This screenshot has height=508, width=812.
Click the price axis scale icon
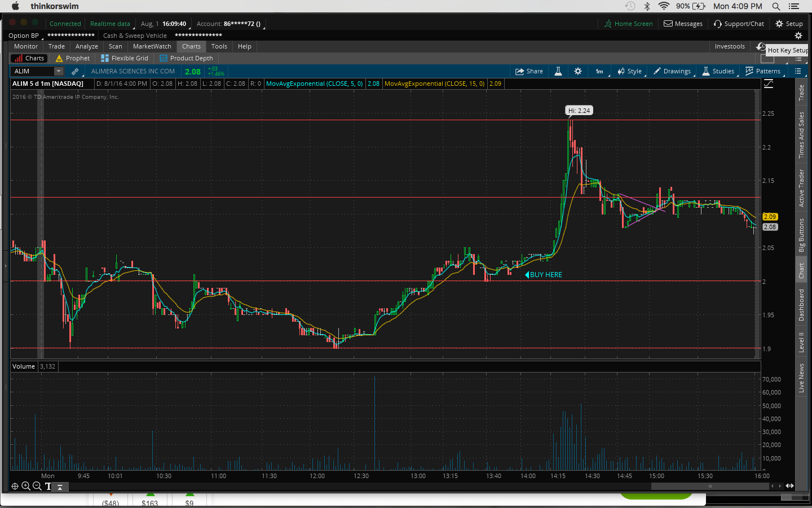tap(769, 84)
